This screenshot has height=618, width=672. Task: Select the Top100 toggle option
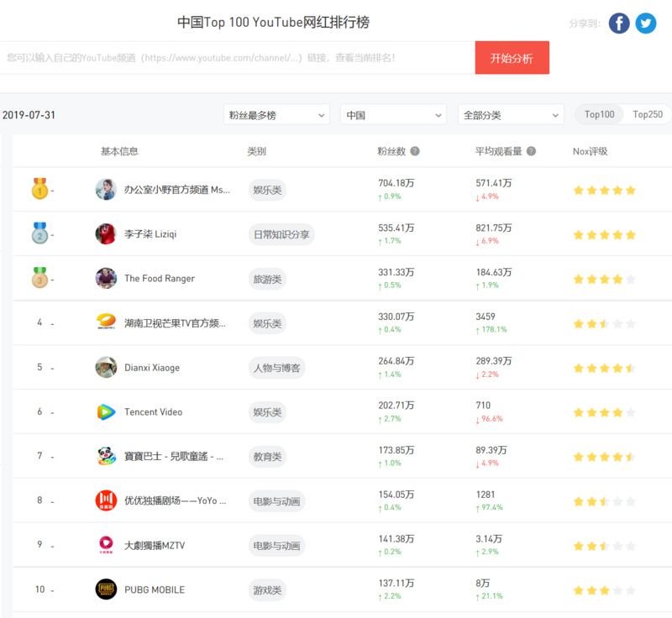pos(600,115)
